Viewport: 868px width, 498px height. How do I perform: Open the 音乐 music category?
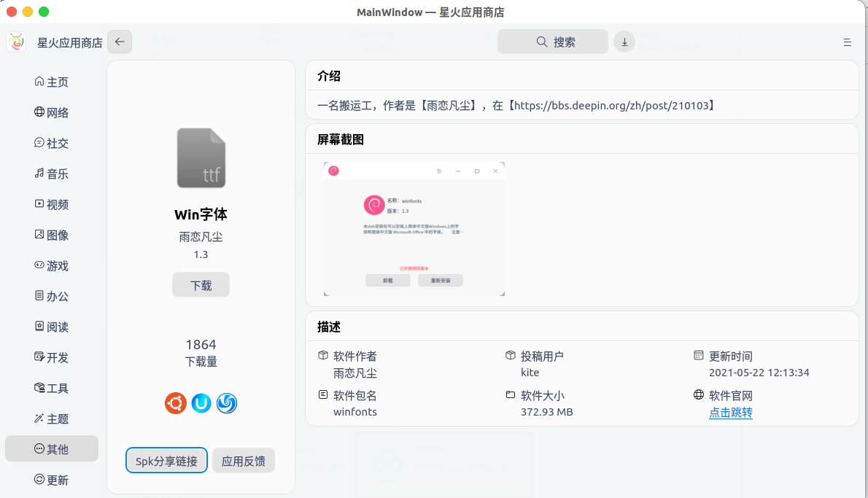(51, 174)
